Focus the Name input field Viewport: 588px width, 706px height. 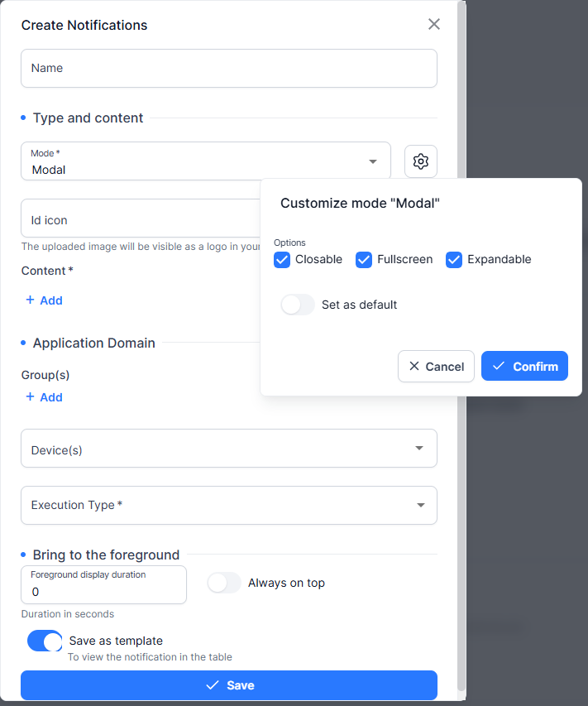(229, 69)
